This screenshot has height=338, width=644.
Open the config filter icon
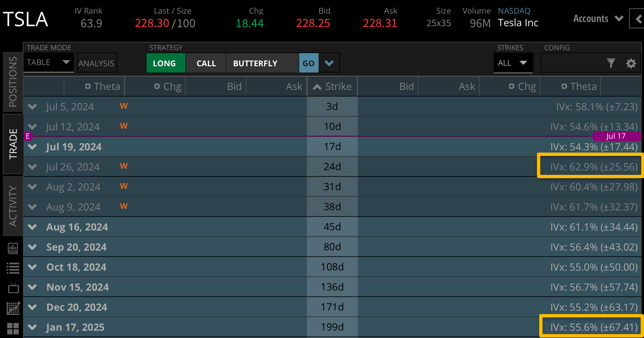click(611, 63)
